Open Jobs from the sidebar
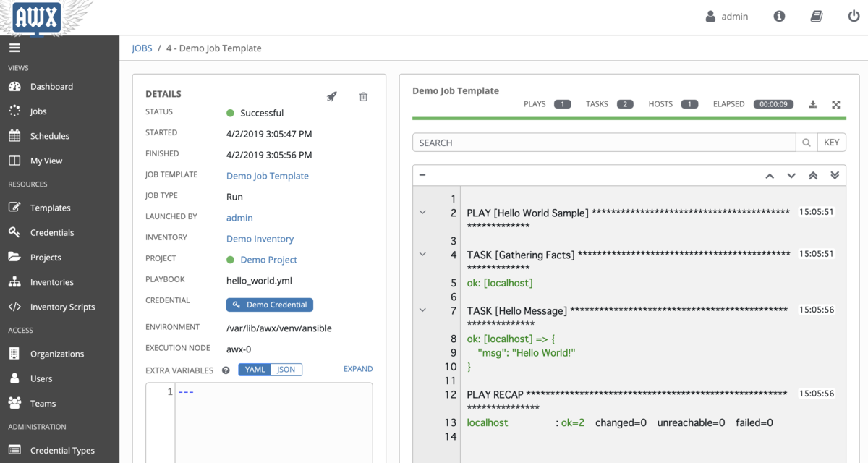Screen dimensions: 868x463 point(38,111)
